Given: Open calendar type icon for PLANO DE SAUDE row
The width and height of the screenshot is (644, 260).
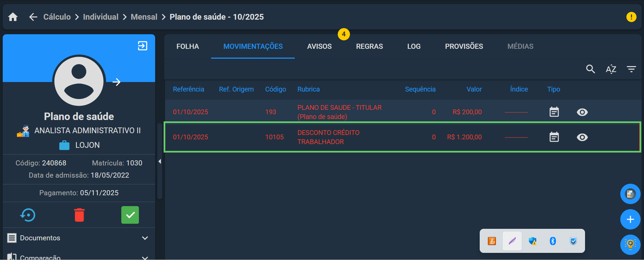Looking at the screenshot, I should (x=554, y=112).
